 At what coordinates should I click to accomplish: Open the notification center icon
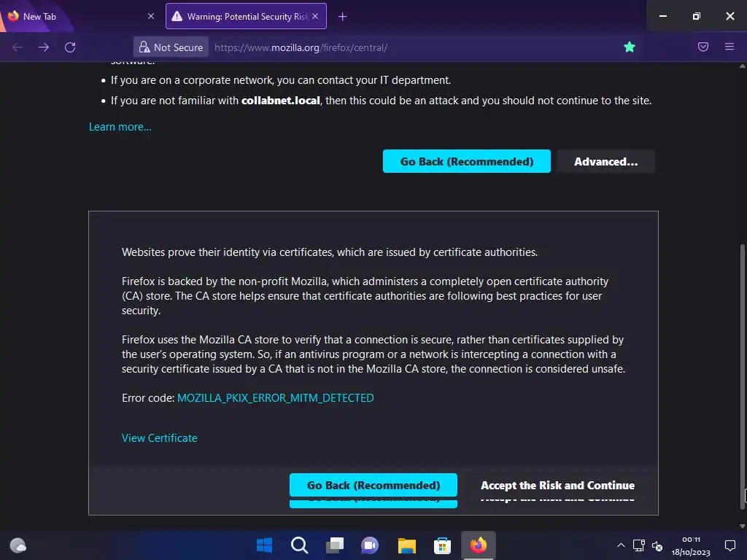pos(729,545)
